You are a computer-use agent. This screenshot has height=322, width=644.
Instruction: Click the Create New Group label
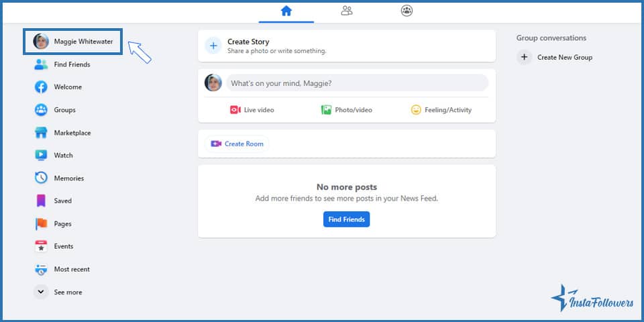[x=565, y=58]
